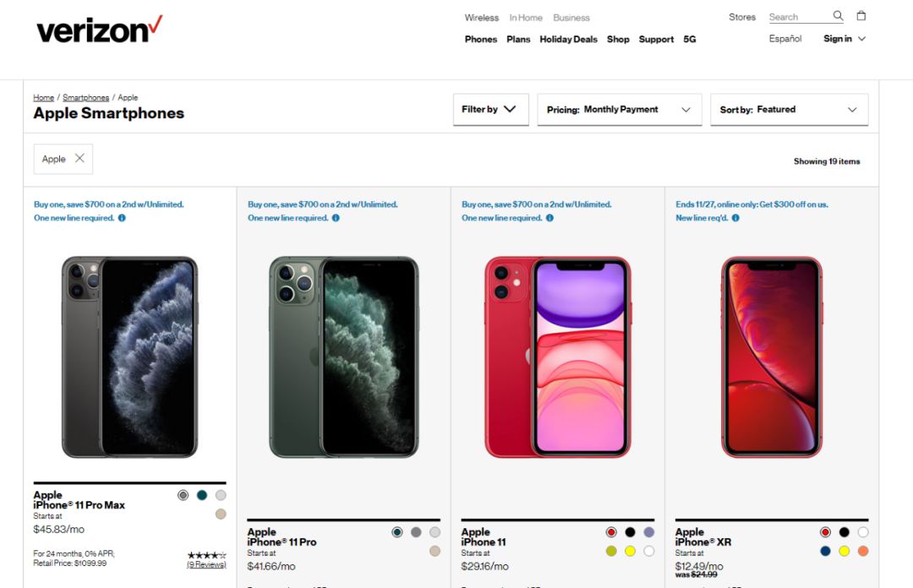Open the star rating for iPhone 11 Pro Max
The image size is (913, 588).
pos(206,555)
